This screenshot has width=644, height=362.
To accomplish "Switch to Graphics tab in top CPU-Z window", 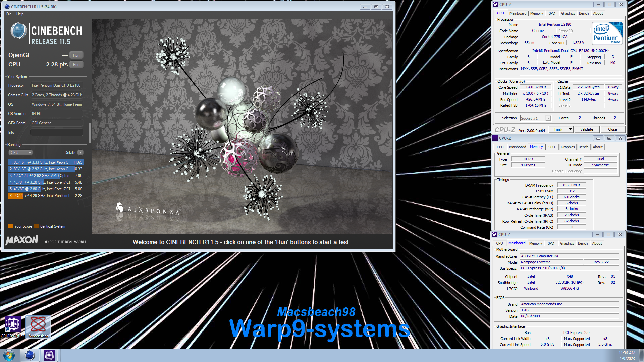I will pyautogui.click(x=568, y=13).
